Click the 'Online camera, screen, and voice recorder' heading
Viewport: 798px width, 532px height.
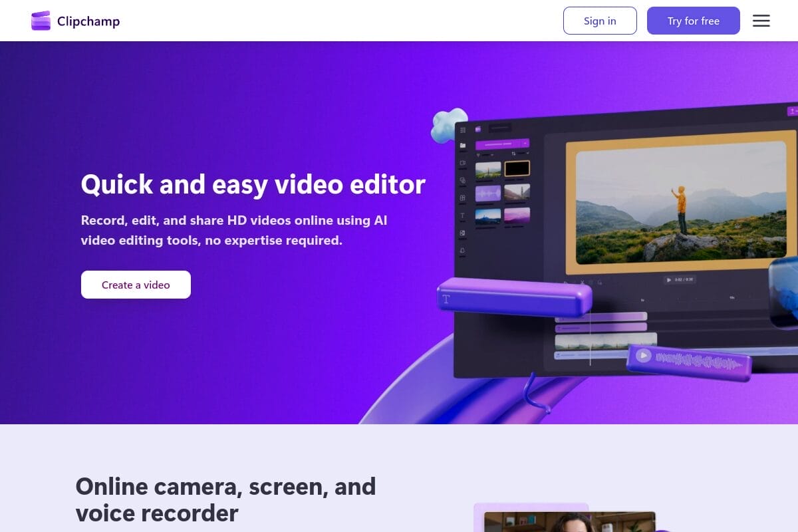pos(226,499)
